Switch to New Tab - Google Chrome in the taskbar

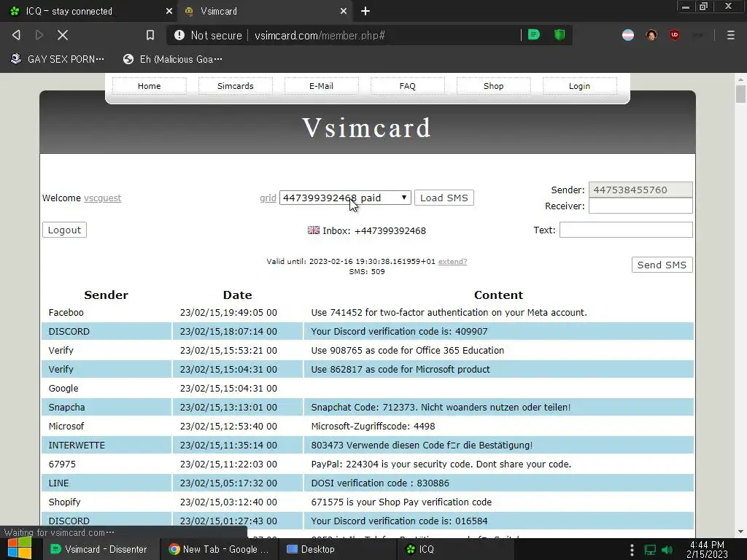tap(219, 549)
